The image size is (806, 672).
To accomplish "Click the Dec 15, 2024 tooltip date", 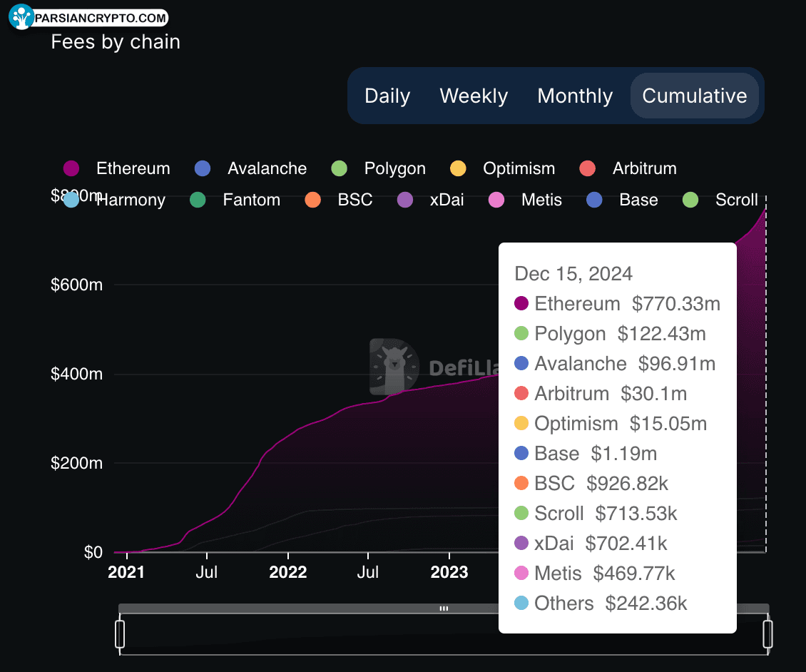I will pyautogui.click(x=573, y=273).
